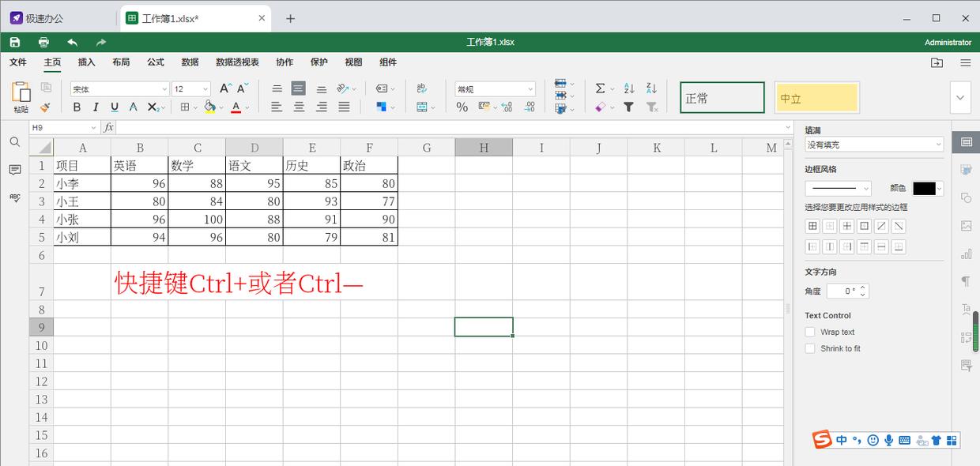
Task: Apply italic formatting from the toolbar
Action: click(95, 107)
